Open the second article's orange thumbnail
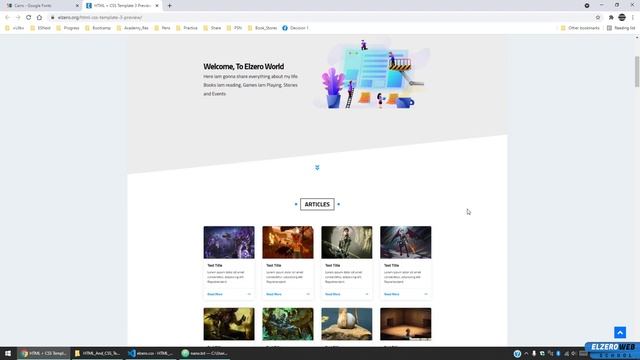Image resolution: width=640 pixels, height=360 pixels. click(x=288, y=242)
